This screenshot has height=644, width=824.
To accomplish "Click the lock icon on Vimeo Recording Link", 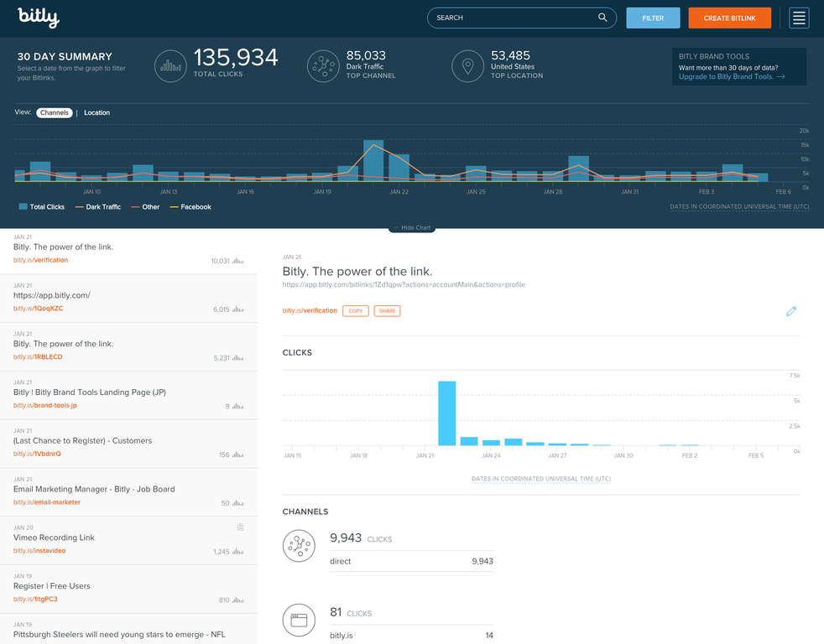I will (240, 527).
